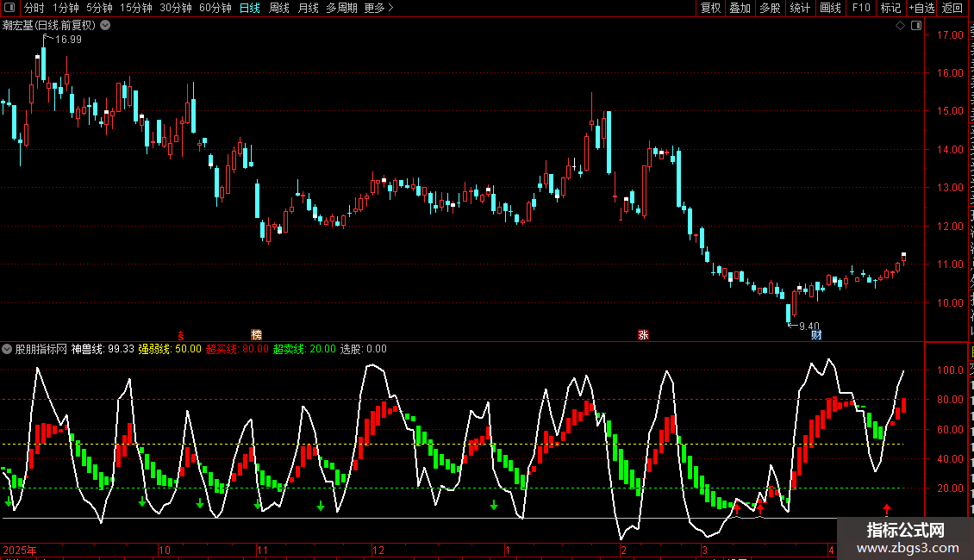Click the 10.00 price axis label
The height and width of the screenshot is (560, 974).
(950, 303)
